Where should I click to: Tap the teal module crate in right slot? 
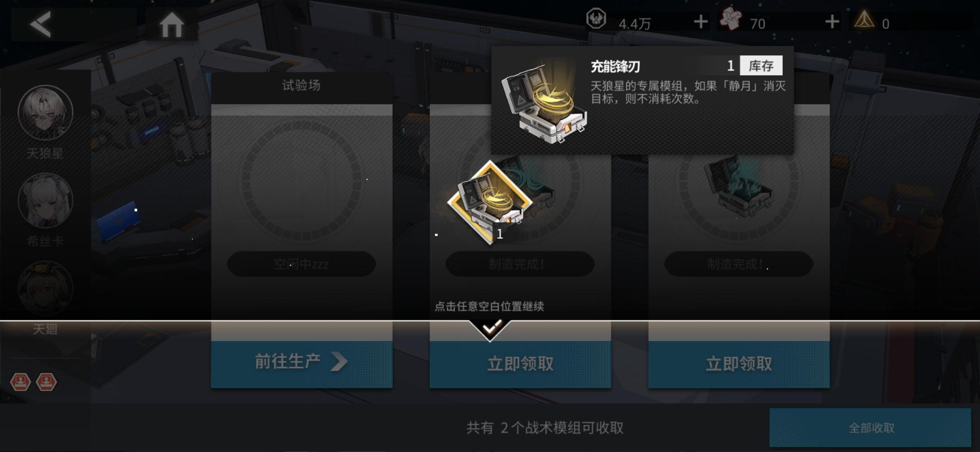click(738, 186)
